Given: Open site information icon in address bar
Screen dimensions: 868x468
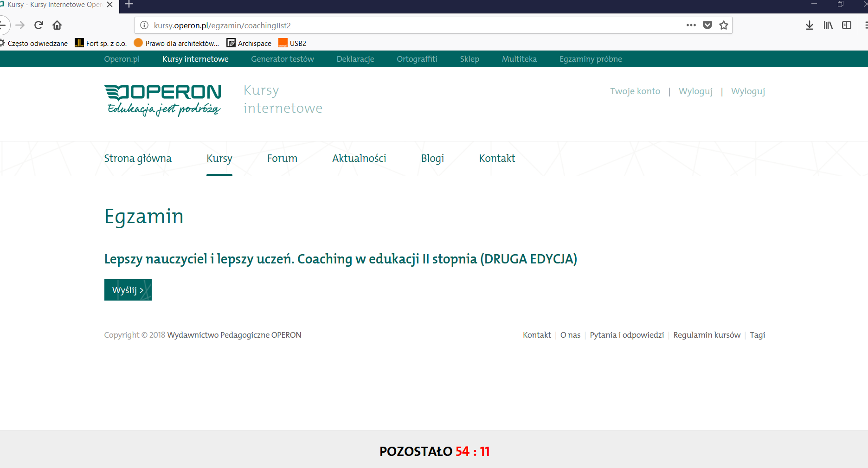Looking at the screenshot, I should click(x=144, y=25).
